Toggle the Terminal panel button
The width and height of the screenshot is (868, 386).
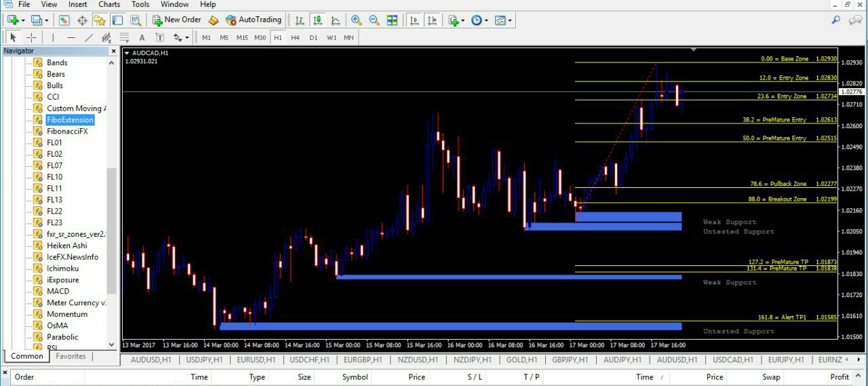(117, 20)
